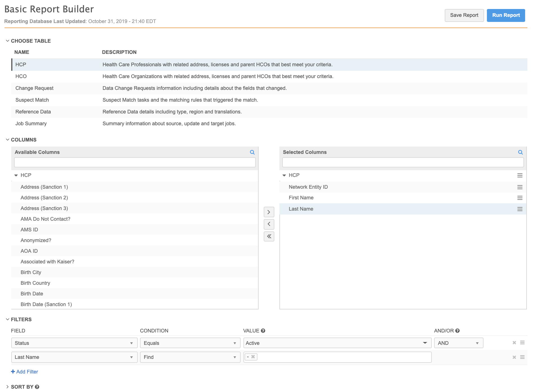Viewport: 533px width, 392px height.
Task: Click the Run Report button
Action: point(506,15)
